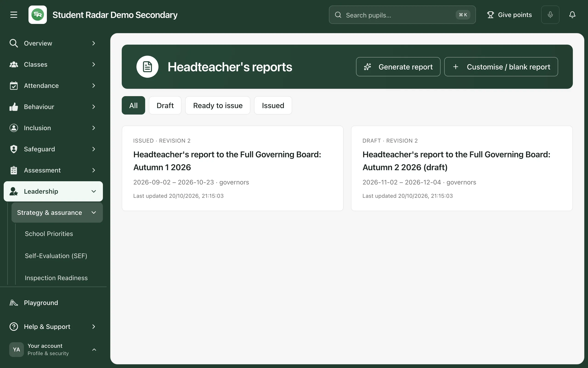Click the Assessment clipboard icon
This screenshot has height=368, width=588.
[14, 170]
